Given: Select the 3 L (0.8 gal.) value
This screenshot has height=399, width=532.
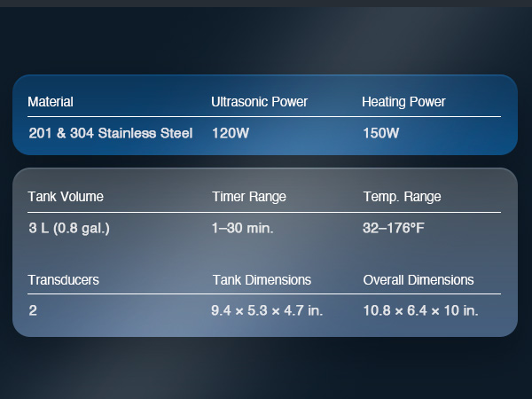Looking at the screenshot, I should point(69,228).
